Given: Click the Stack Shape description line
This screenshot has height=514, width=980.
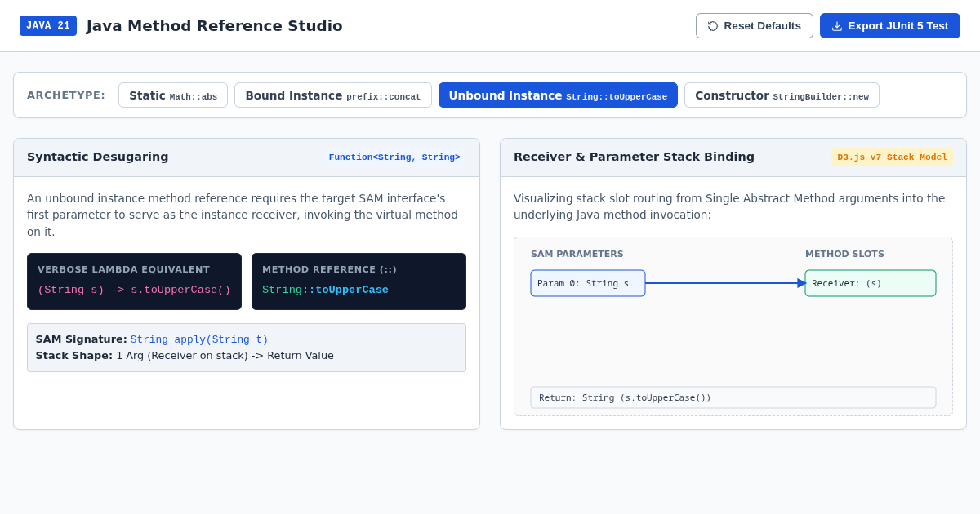Looking at the screenshot, I should tap(185, 356).
